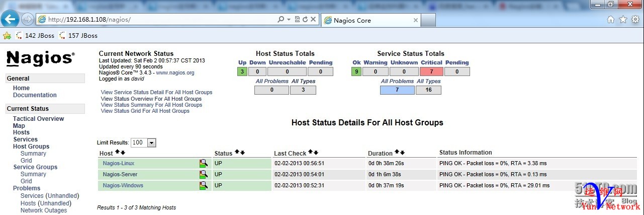Screen dimensions: 644x215
Task: Open Summary under Host Groups
Action: pos(33,154)
